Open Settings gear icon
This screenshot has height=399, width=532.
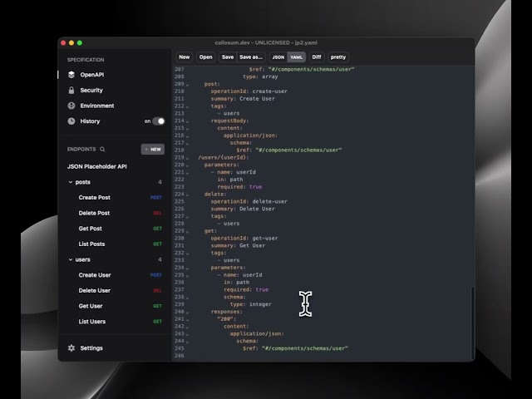[71, 348]
